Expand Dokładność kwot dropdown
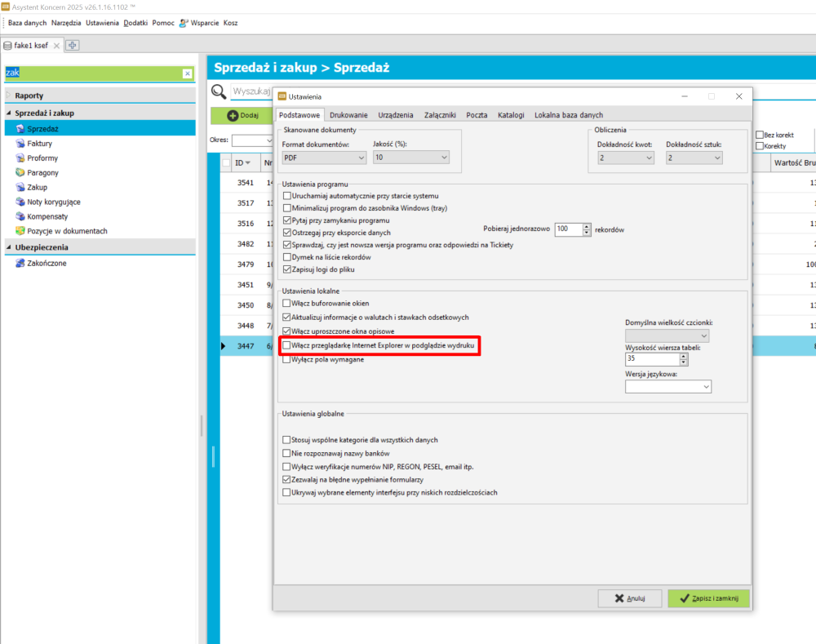816x644 pixels. (x=625, y=158)
